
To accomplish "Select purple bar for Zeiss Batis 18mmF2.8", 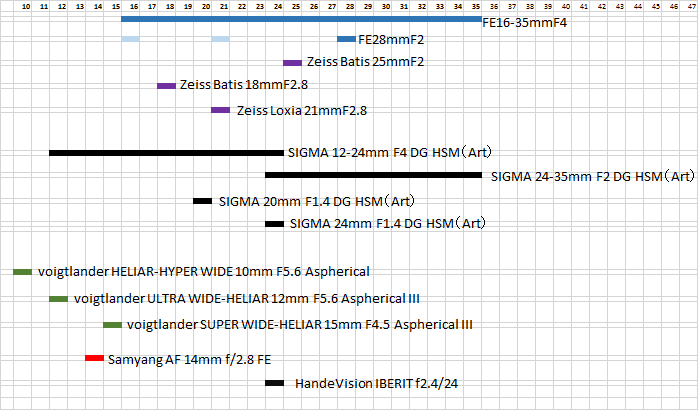I will (166, 86).
